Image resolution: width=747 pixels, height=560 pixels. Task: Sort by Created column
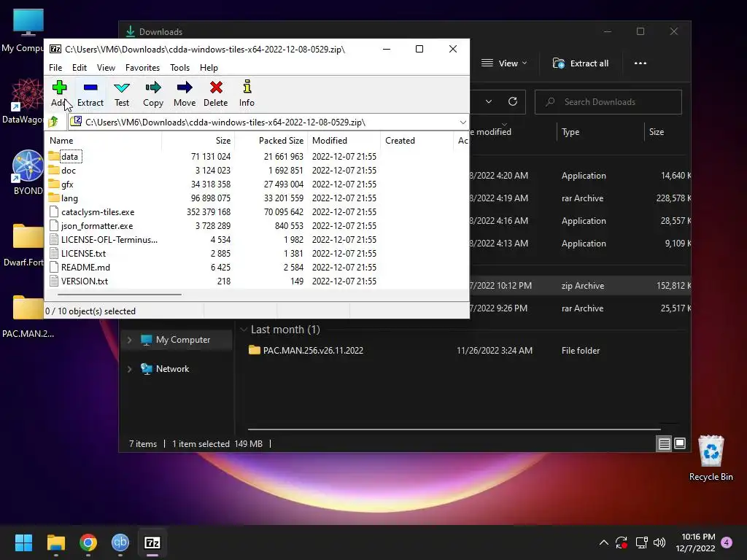pyautogui.click(x=417, y=141)
